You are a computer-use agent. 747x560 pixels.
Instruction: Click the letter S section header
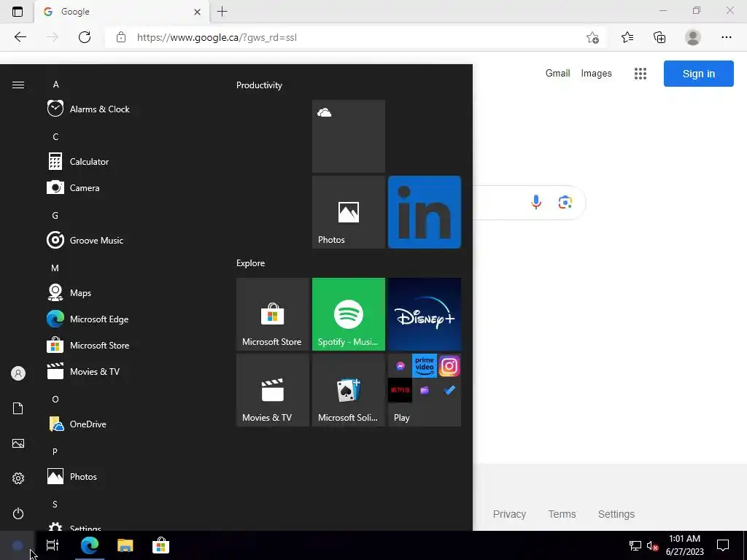click(55, 504)
